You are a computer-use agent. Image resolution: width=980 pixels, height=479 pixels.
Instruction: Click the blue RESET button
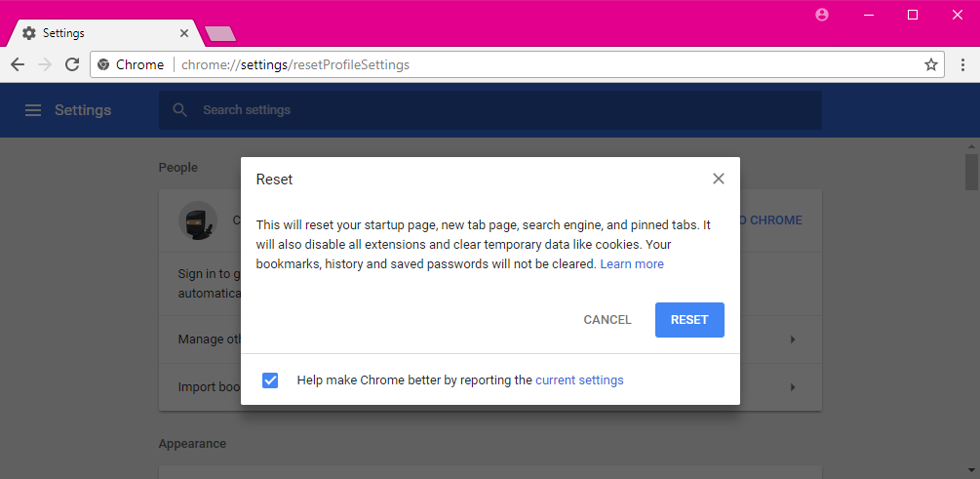pos(689,320)
